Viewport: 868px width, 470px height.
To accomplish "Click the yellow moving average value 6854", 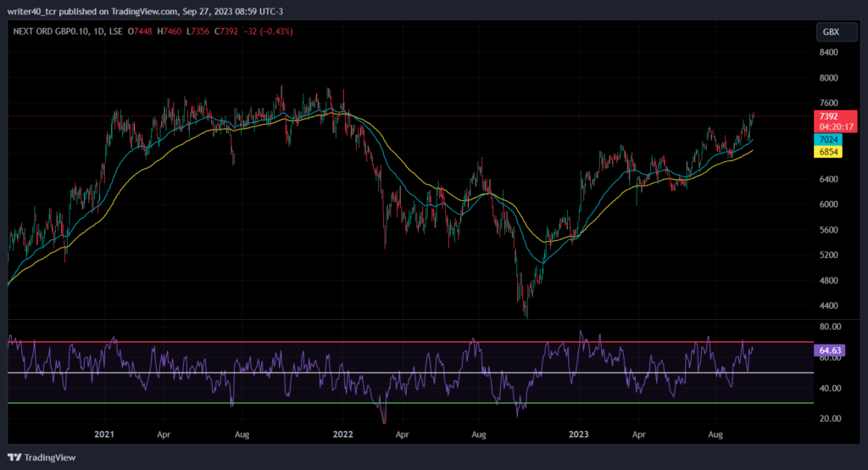I will 828,152.
